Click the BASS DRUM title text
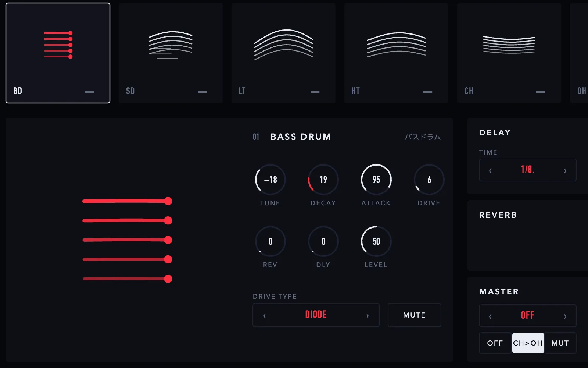Viewport: 588px width, 368px height. (301, 137)
